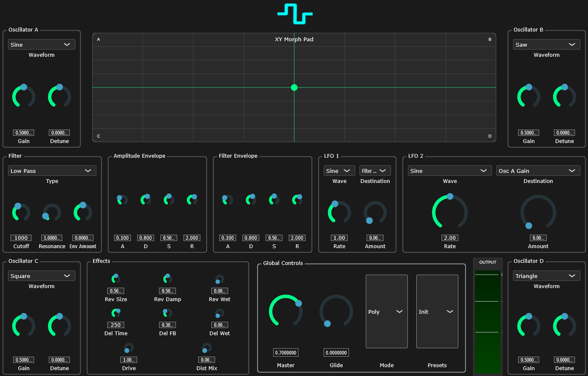Click LFO 1 Rate value field 1.00
This screenshot has width=588, height=376.
click(339, 238)
